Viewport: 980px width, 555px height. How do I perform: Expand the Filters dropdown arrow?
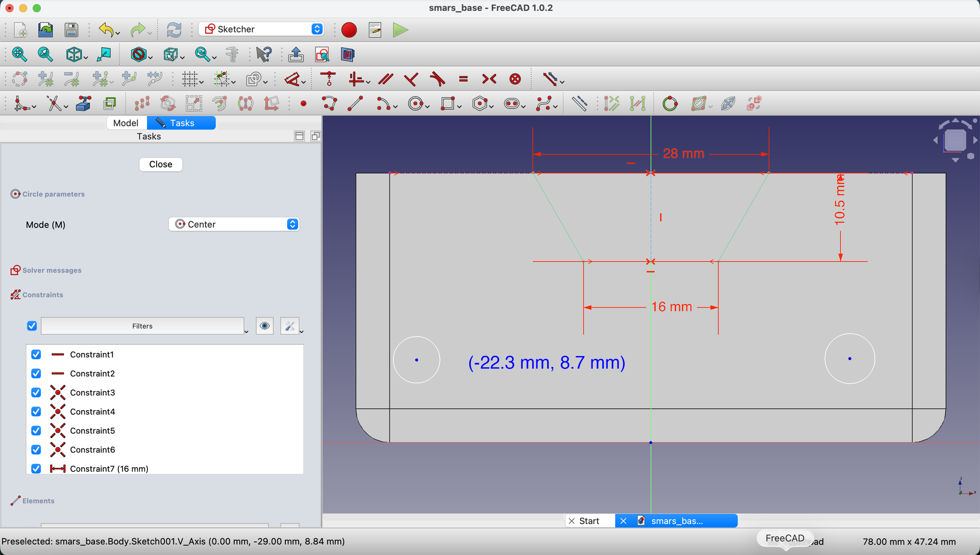click(246, 332)
